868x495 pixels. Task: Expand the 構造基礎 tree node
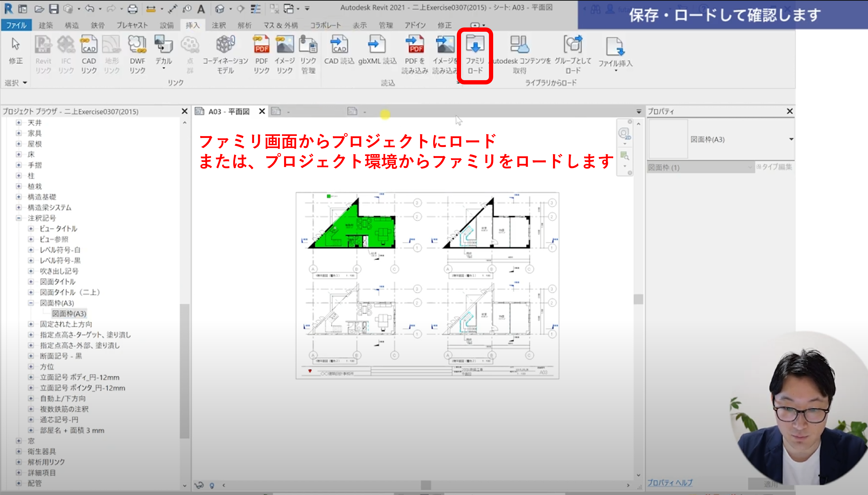click(x=19, y=197)
